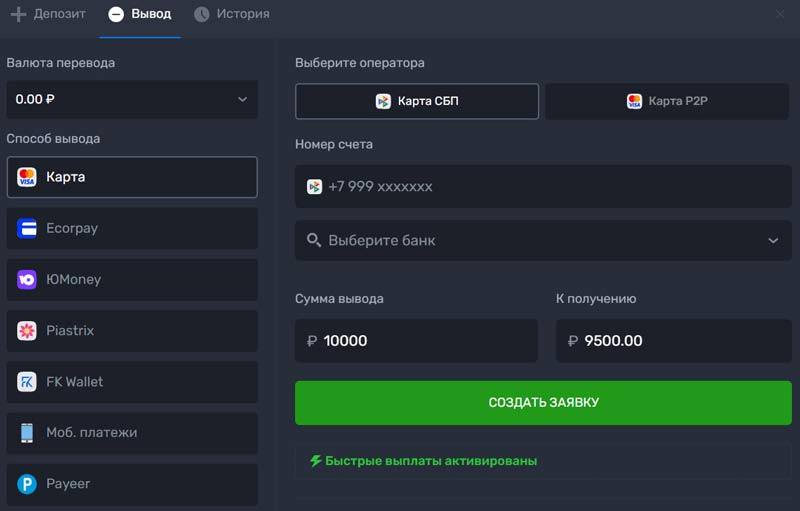Open the История tab

(231, 14)
